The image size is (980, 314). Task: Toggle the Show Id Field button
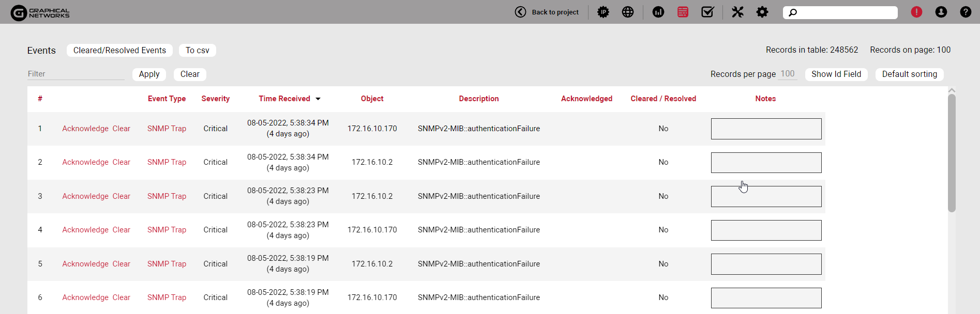tap(836, 74)
